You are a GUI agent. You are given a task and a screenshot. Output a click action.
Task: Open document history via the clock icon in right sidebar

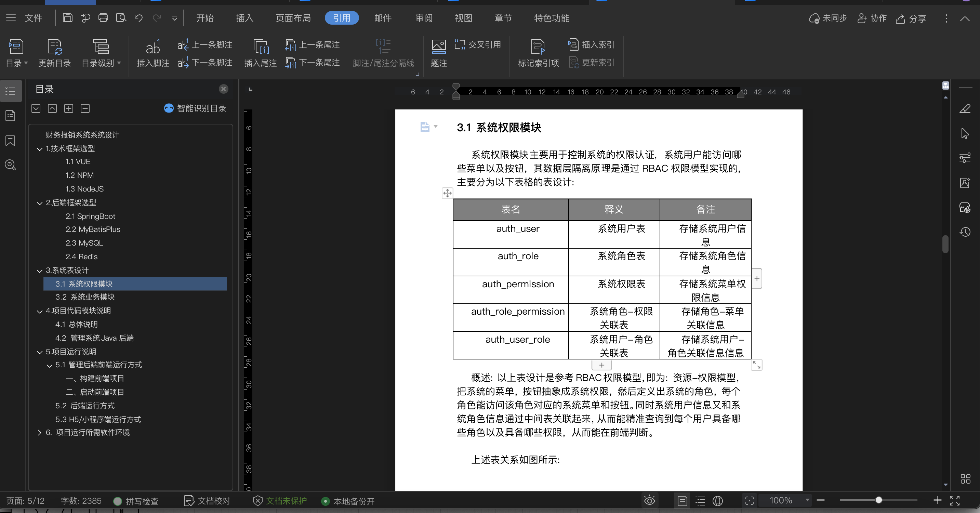[965, 232]
